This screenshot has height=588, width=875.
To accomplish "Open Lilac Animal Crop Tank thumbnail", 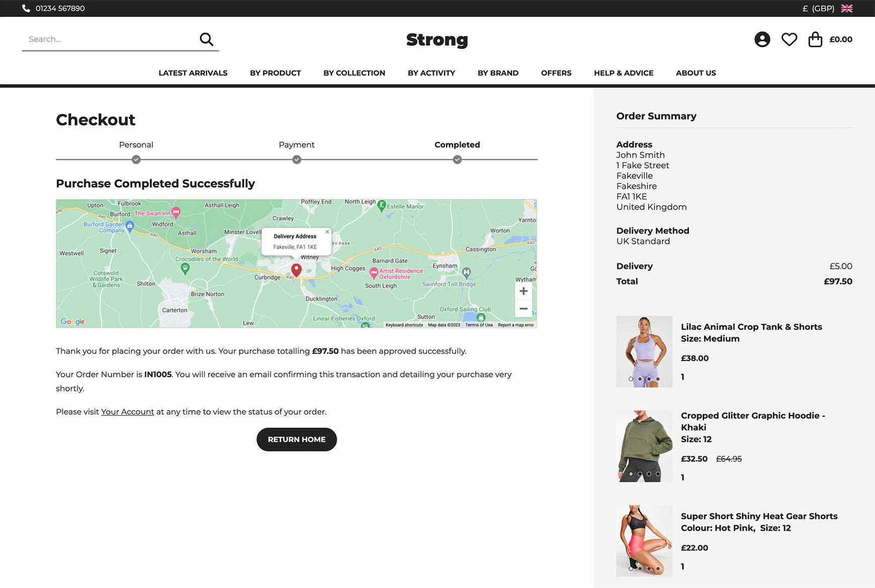I will [644, 351].
